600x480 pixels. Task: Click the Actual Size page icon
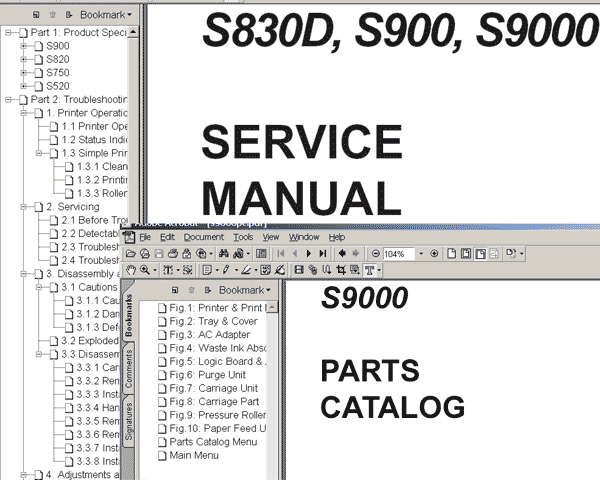click(452, 253)
